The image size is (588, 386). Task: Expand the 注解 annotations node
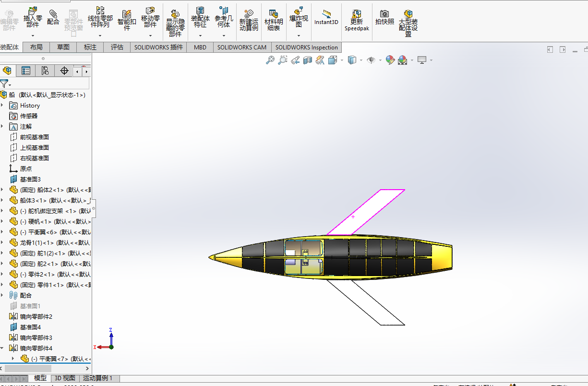point(2,126)
